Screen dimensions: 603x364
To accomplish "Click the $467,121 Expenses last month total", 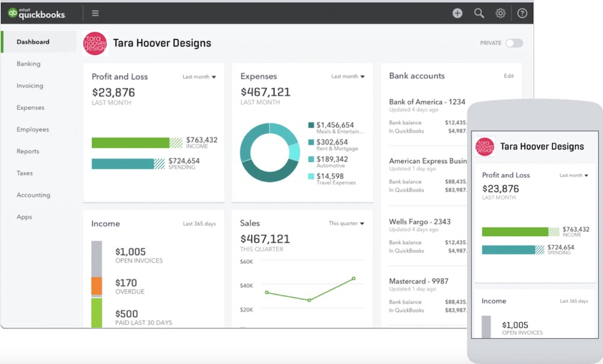I will [x=266, y=92].
